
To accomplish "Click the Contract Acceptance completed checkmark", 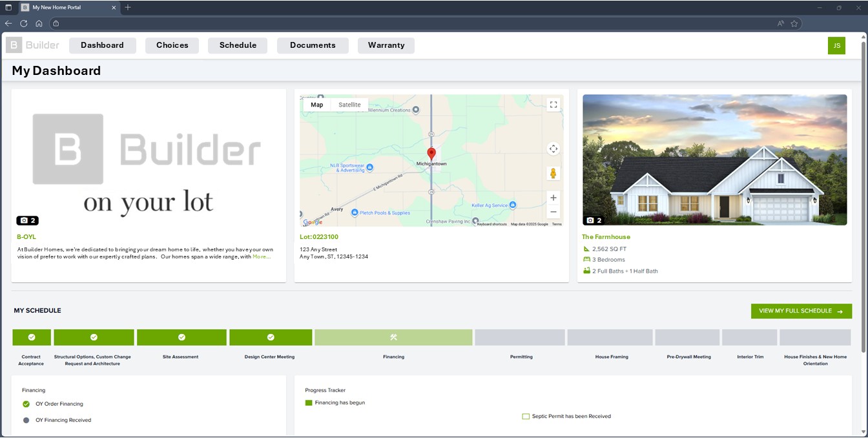I will click(31, 337).
